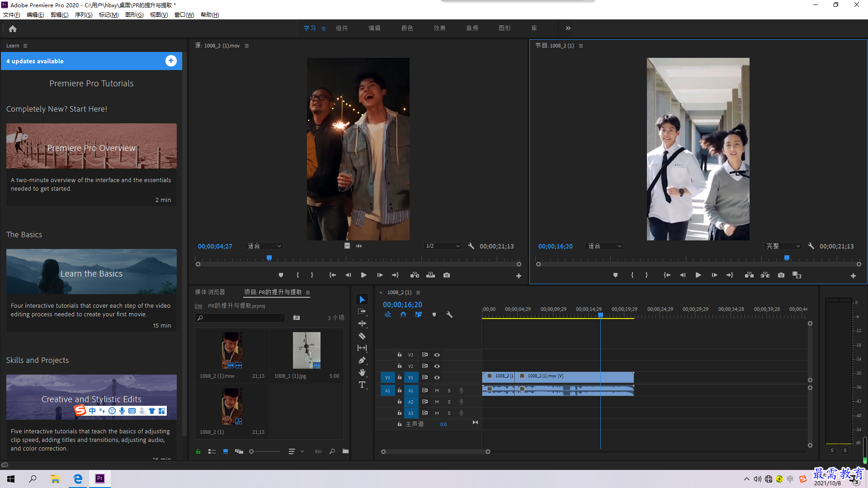Toggle Snap in timeline magnet icon
868x488 pixels.
tap(403, 314)
